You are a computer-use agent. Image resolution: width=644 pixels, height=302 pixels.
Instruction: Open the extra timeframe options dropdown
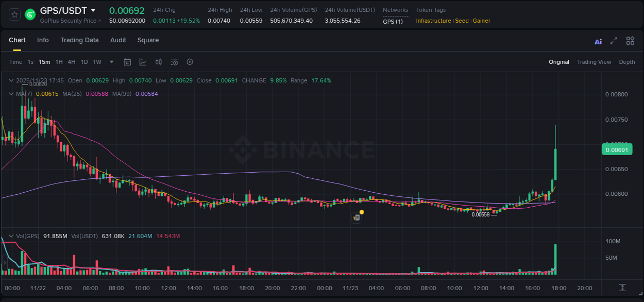[x=111, y=62]
